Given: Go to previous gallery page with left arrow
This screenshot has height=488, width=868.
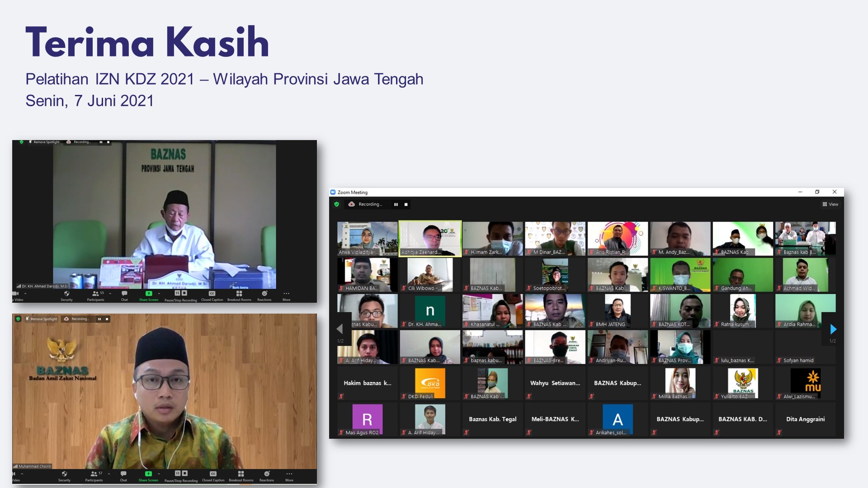Looking at the screenshot, I should [x=340, y=328].
